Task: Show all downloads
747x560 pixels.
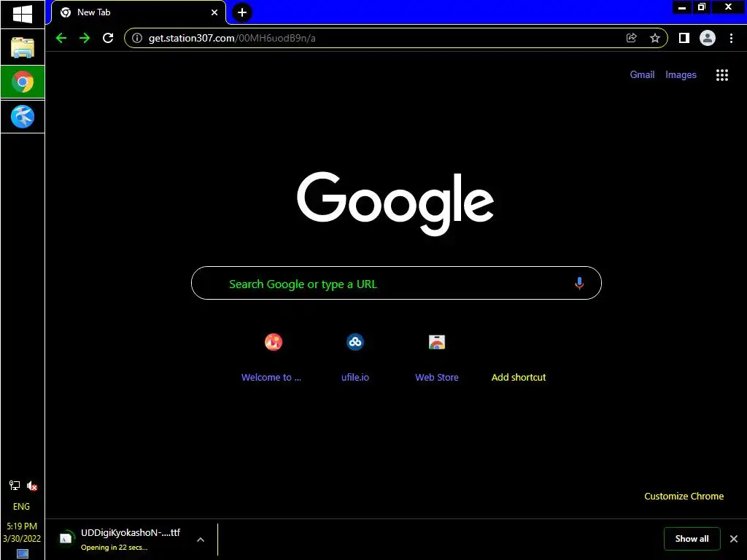Action: pyautogui.click(x=692, y=539)
